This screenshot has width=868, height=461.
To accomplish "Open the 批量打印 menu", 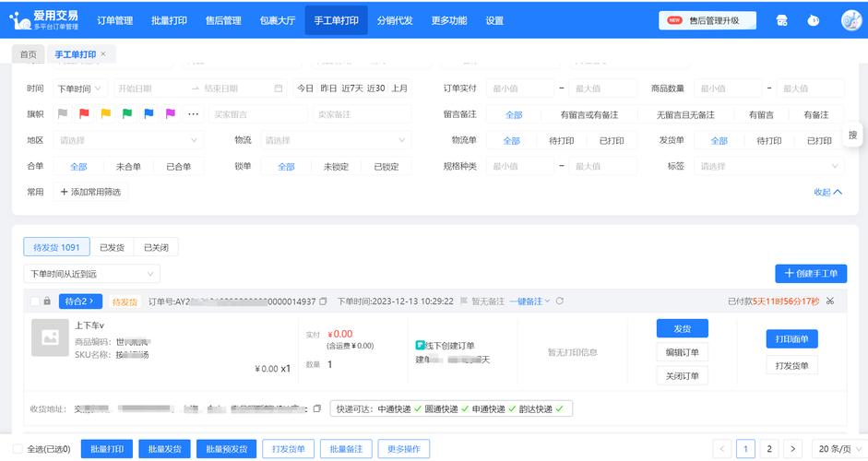I will (x=169, y=20).
